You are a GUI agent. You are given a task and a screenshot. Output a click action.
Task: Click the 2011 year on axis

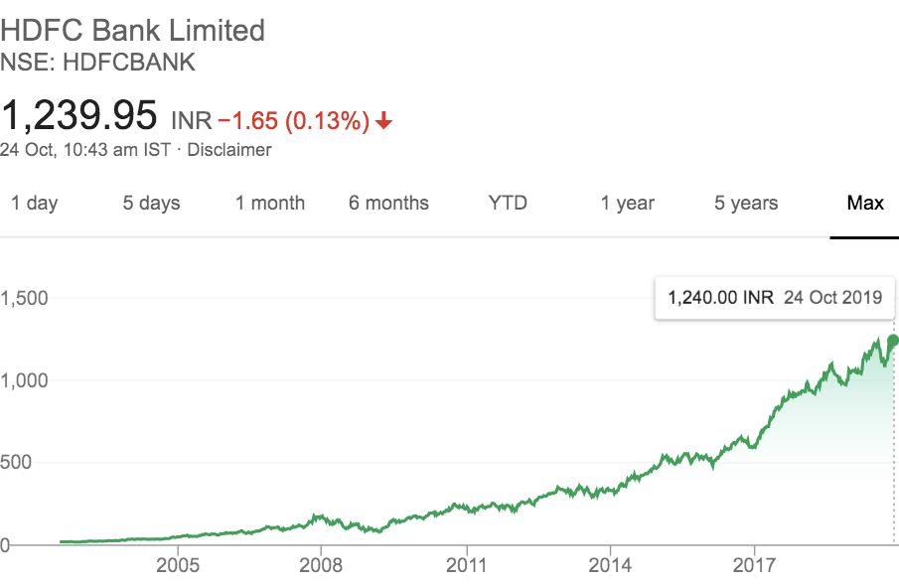coord(466,566)
